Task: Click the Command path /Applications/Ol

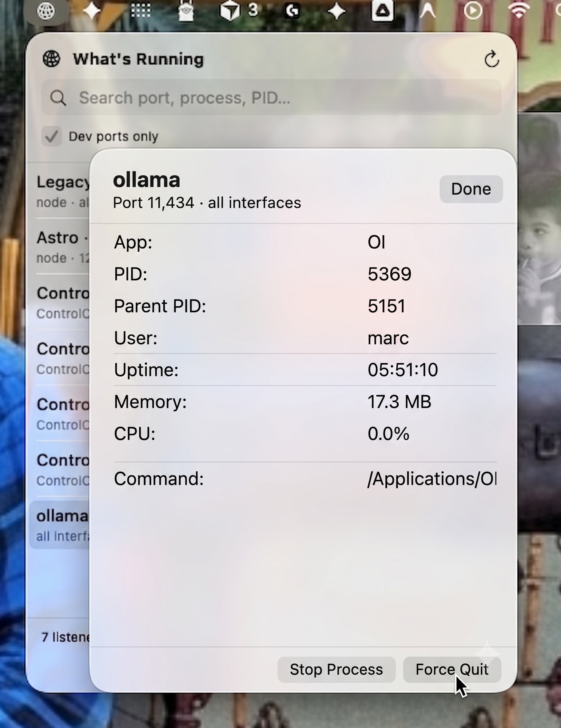Action: pos(432,479)
